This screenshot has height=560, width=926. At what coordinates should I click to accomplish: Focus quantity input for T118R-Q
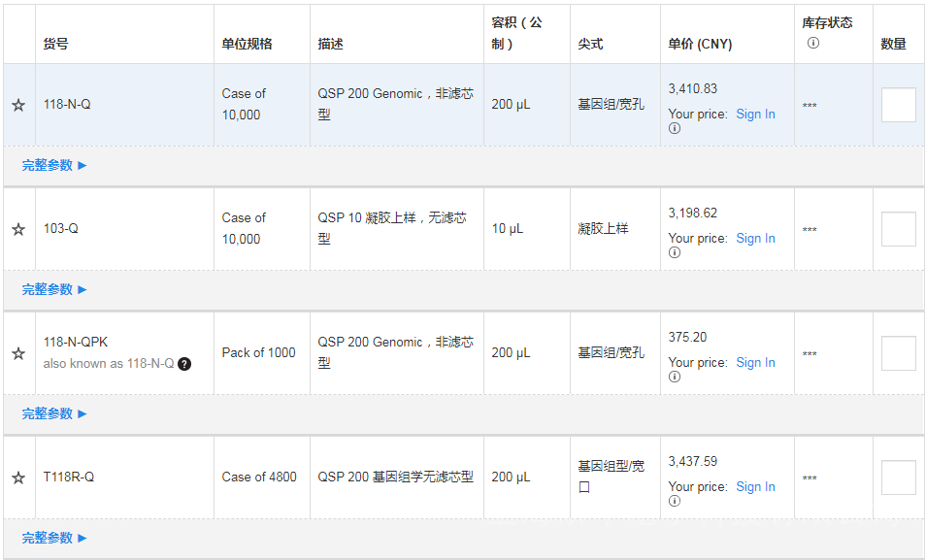[898, 478]
